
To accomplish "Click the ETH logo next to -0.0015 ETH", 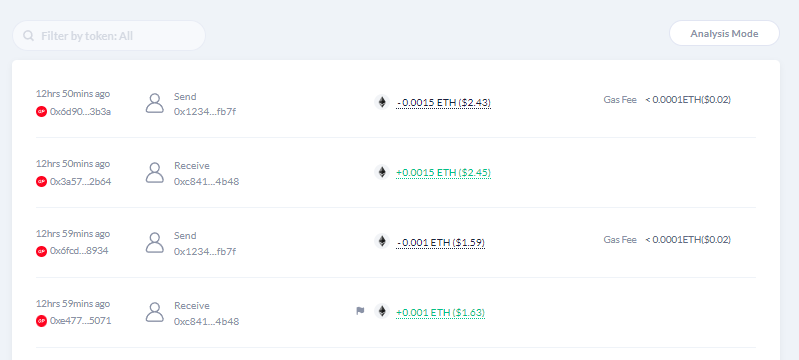I will (382, 102).
